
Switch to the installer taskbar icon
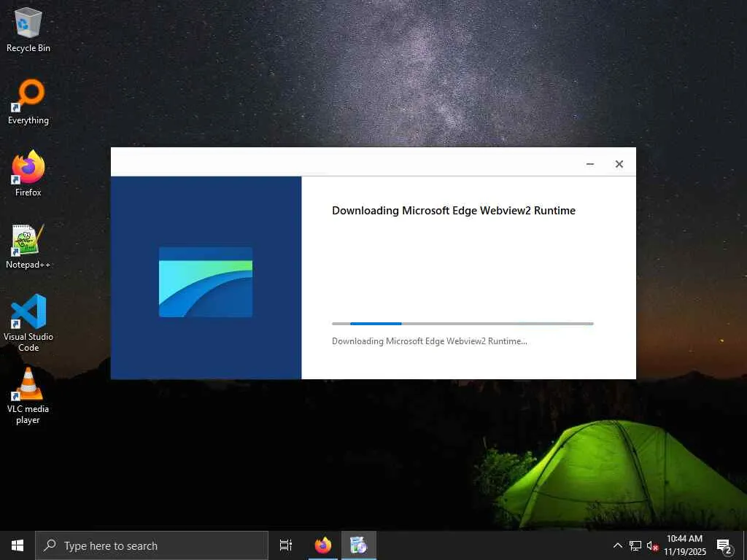tap(358, 545)
